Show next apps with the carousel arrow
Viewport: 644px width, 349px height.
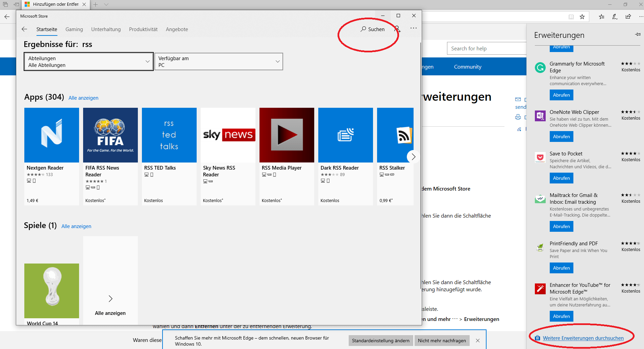[x=413, y=157]
